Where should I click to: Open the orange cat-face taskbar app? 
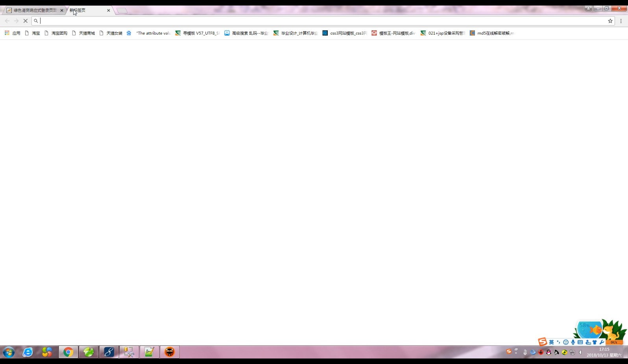(170, 352)
